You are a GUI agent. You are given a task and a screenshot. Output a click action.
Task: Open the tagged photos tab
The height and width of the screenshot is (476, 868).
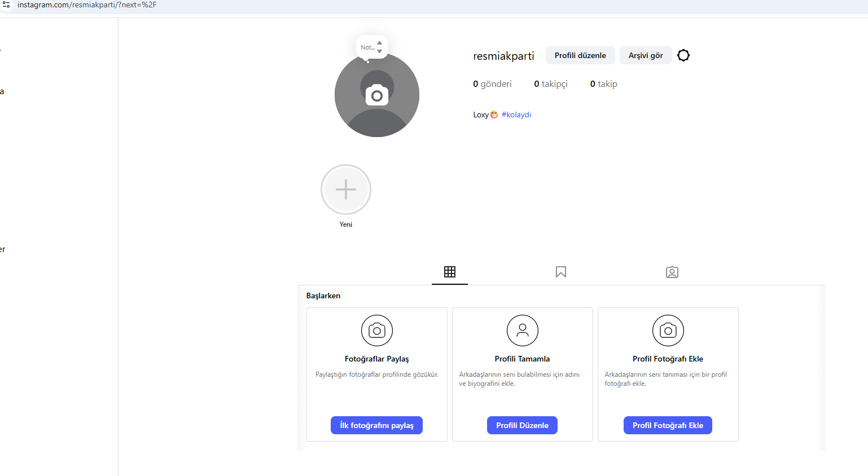672,272
